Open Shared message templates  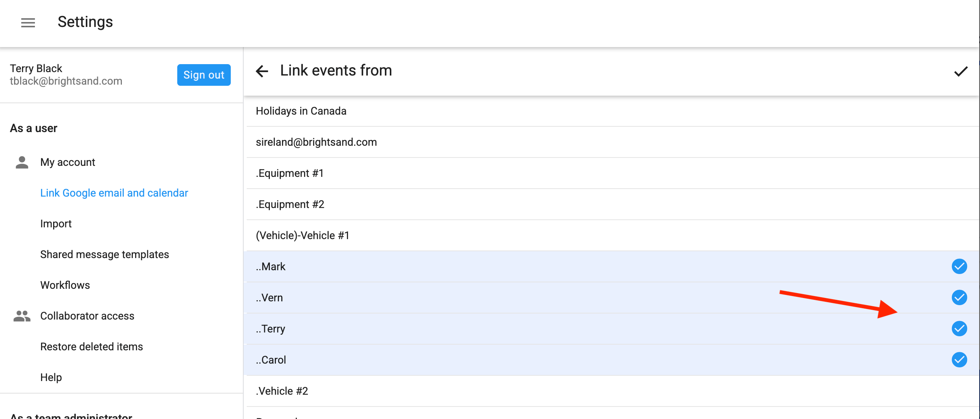click(105, 254)
